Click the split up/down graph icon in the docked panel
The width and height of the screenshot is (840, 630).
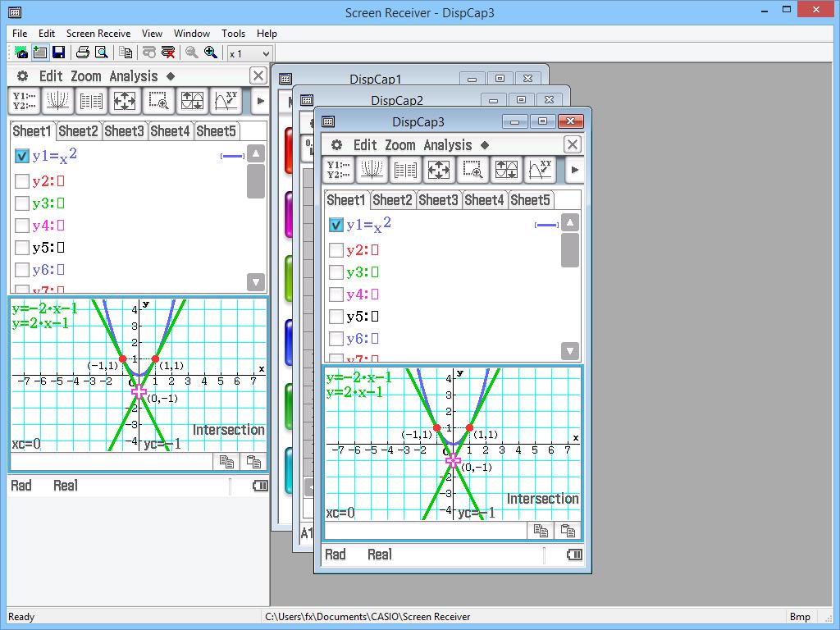point(192,101)
